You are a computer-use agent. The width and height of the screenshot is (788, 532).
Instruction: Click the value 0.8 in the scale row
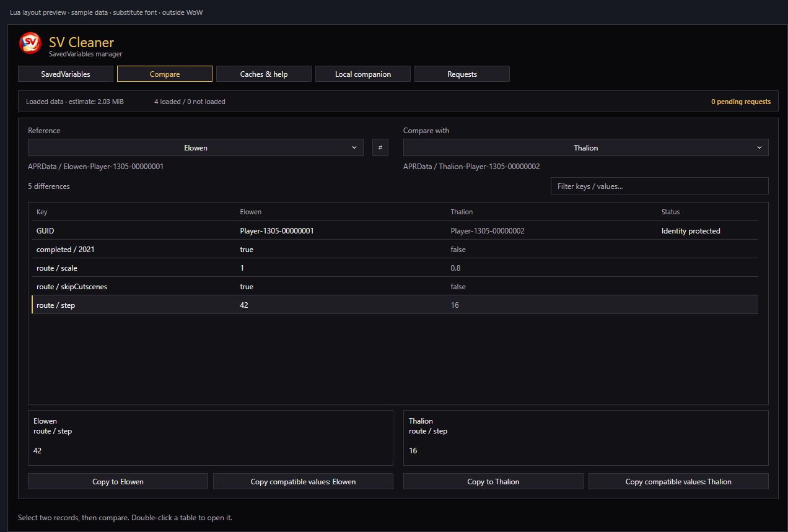click(x=455, y=268)
